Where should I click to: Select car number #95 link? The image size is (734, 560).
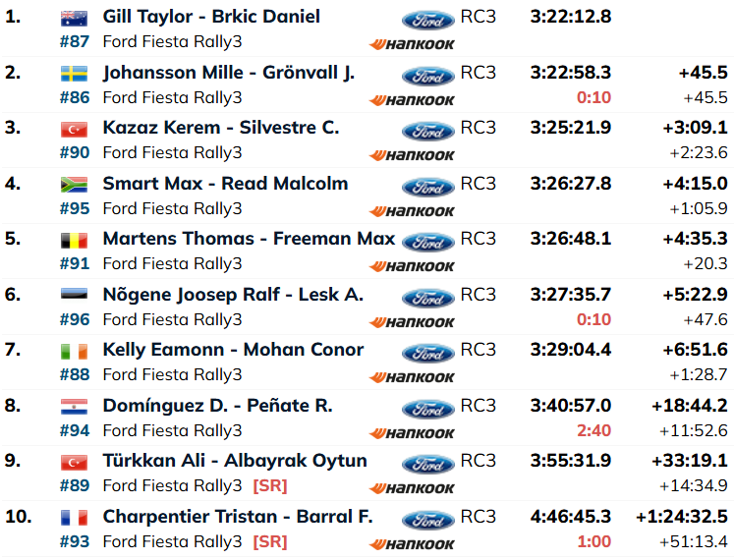click(x=75, y=208)
